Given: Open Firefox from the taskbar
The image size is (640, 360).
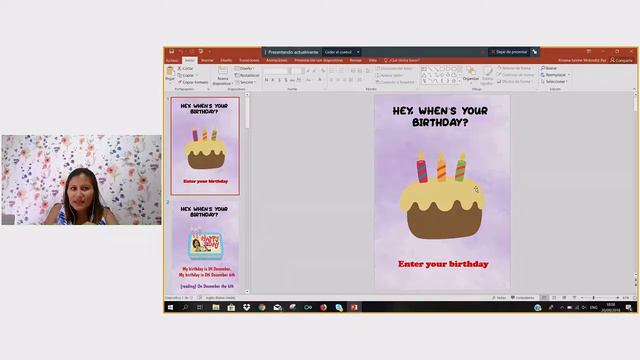Looking at the screenshot, I should (x=324, y=307).
